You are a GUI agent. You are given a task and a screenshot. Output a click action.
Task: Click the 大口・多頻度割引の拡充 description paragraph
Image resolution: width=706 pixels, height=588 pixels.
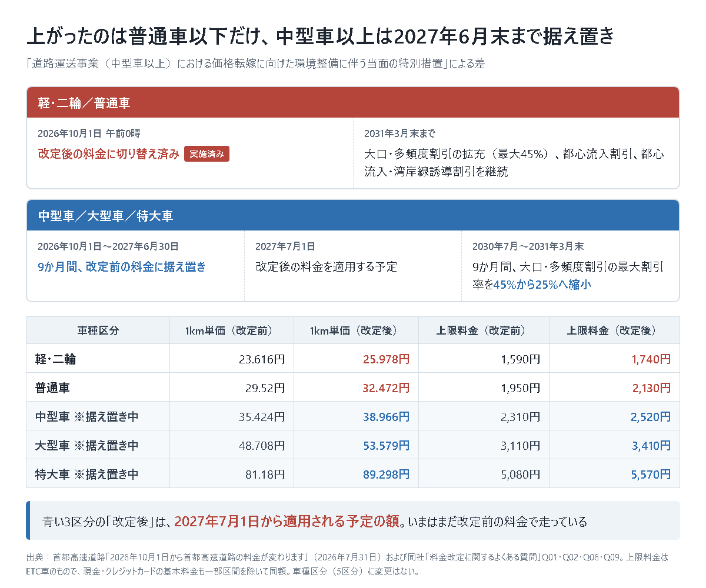tap(514, 163)
